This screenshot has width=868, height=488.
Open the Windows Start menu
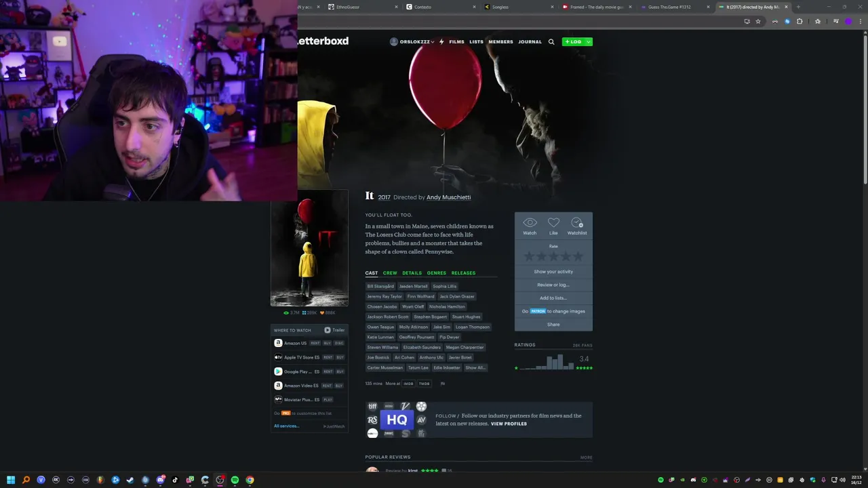(11, 480)
